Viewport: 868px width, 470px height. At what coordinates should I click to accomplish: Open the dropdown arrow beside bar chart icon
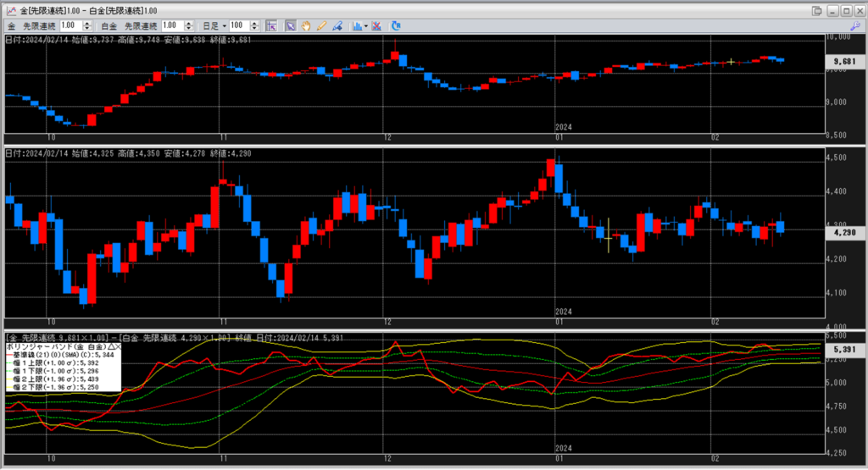366,25
